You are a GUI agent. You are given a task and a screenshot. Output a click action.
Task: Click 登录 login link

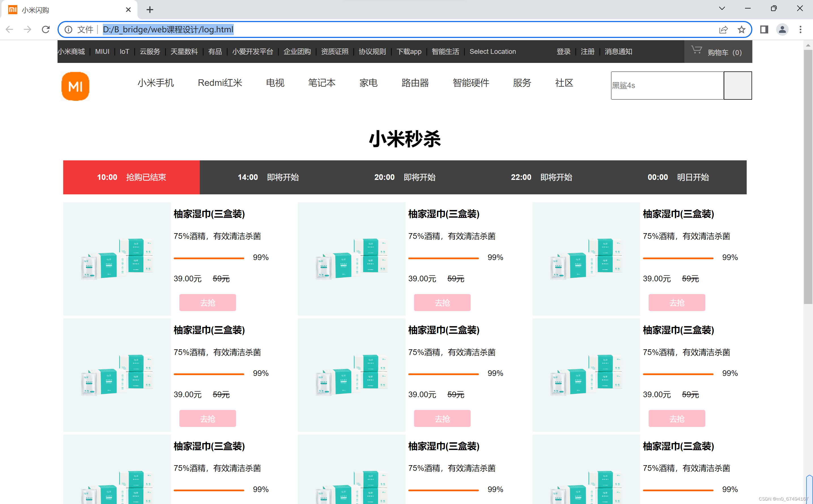pyautogui.click(x=564, y=52)
